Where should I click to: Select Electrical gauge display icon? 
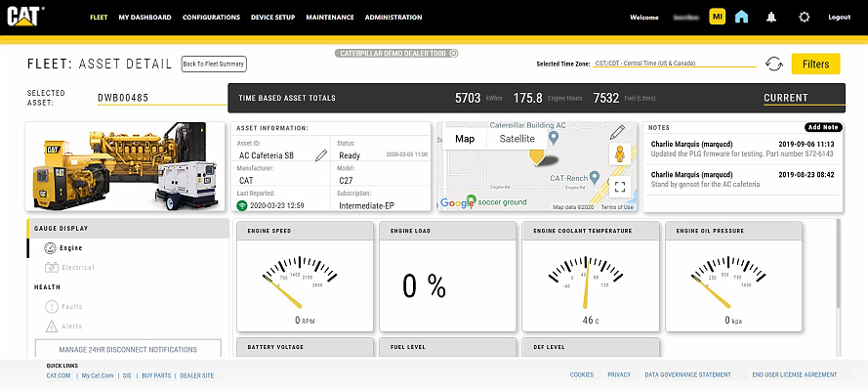(x=52, y=268)
